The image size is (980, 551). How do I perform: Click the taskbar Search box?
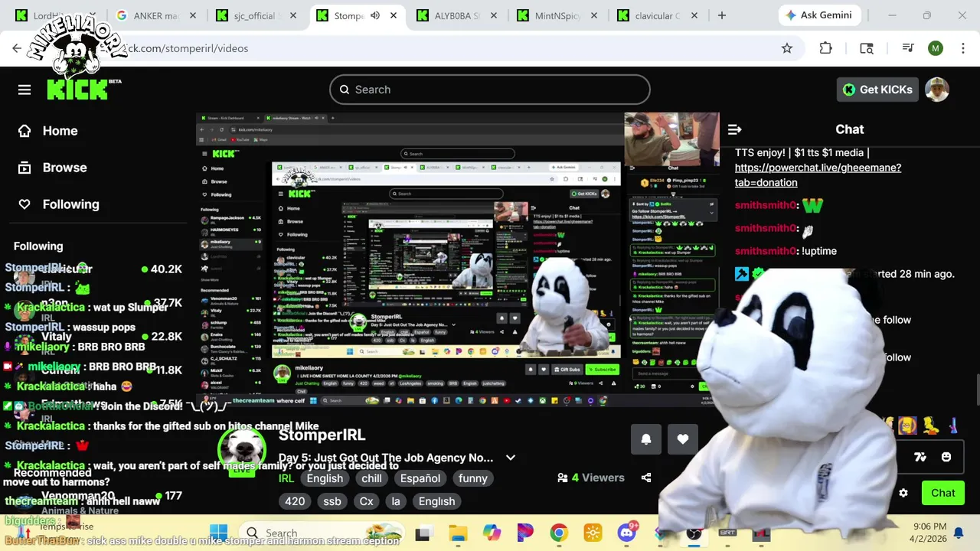tap(322, 533)
